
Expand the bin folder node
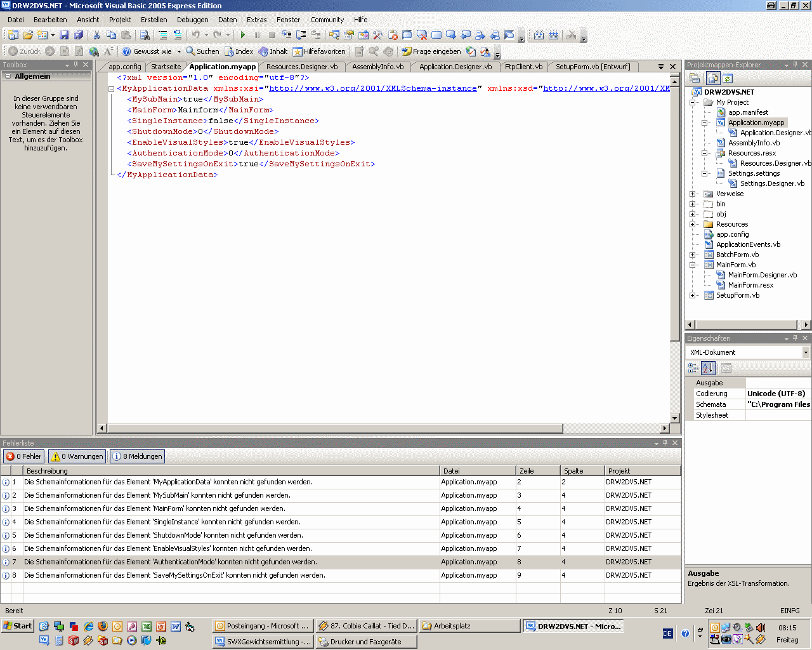693,204
